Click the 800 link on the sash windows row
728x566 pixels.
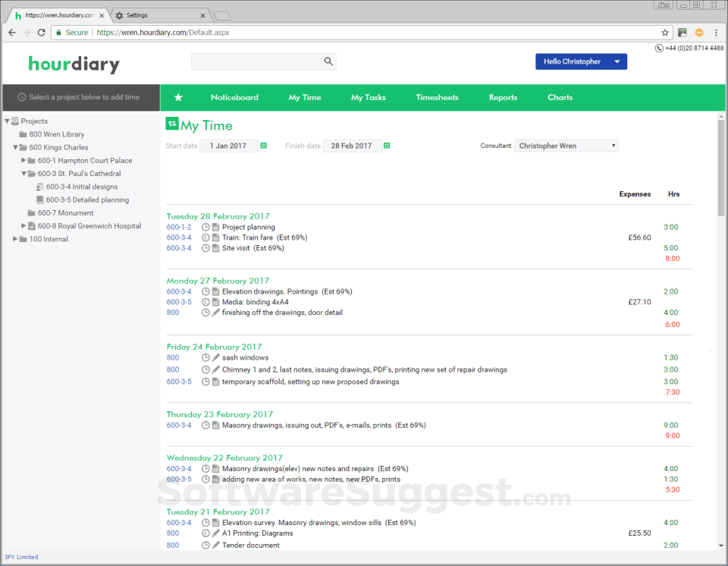pos(173,357)
